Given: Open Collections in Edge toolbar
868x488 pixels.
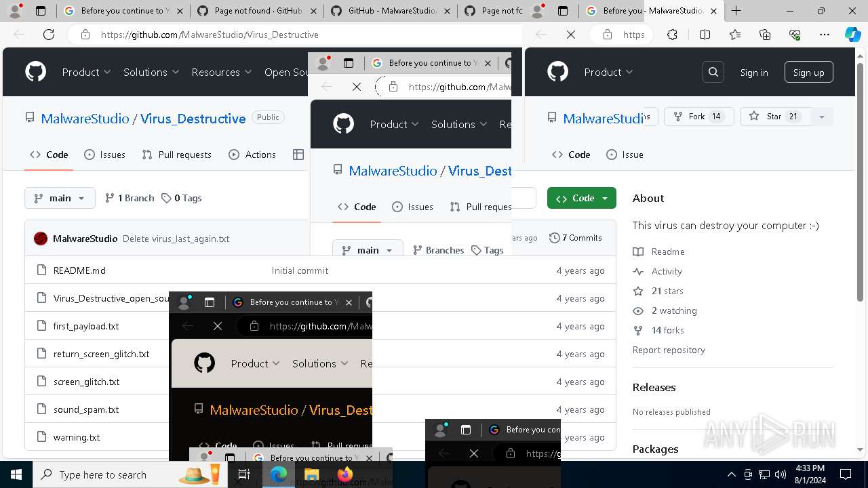Looking at the screenshot, I should coord(765,35).
